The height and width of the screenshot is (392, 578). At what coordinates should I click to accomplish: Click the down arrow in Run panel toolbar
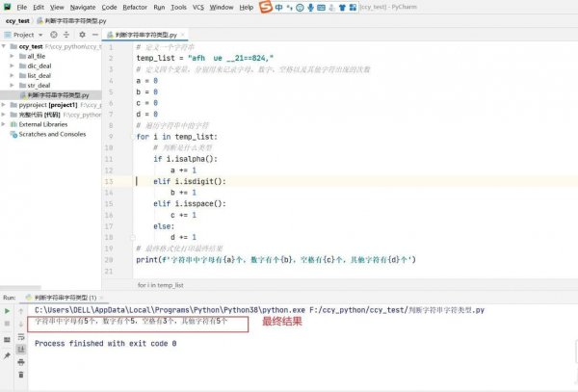21,324
